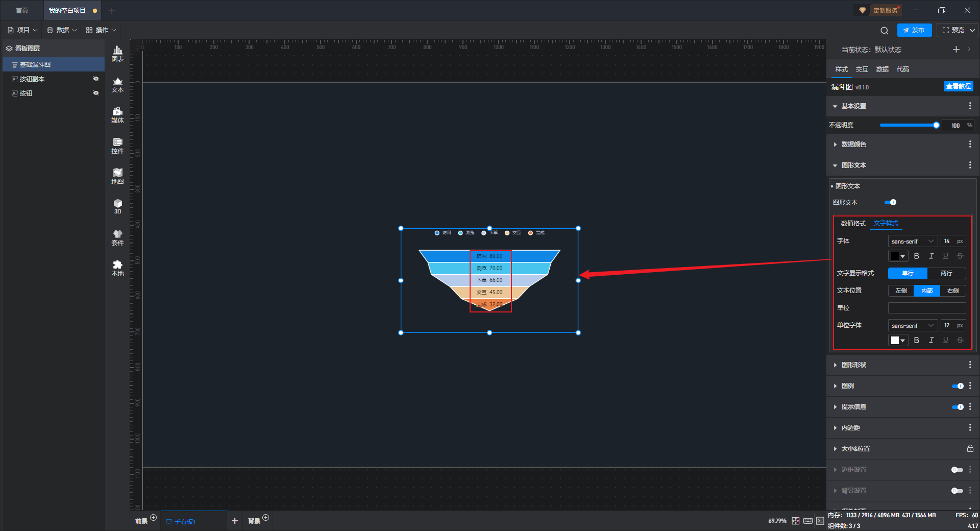Adjust the 不透明度 opacity slider
The image size is (980, 531).
click(909, 125)
